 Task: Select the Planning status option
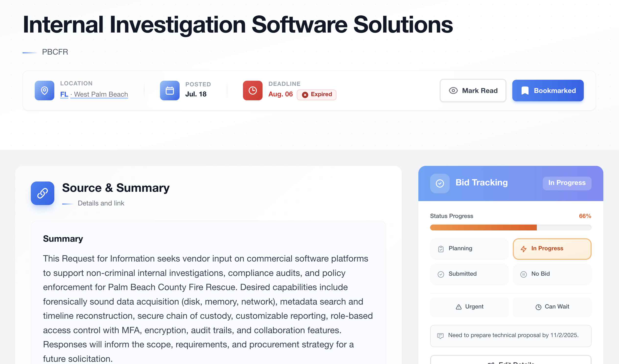click(469, 249)
